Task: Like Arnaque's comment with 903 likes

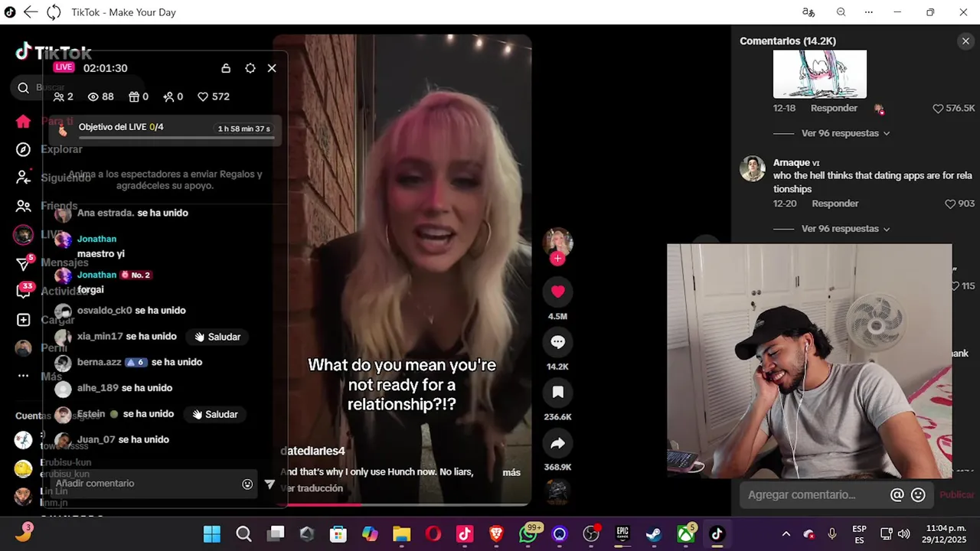Action: (x=950, y=204)
